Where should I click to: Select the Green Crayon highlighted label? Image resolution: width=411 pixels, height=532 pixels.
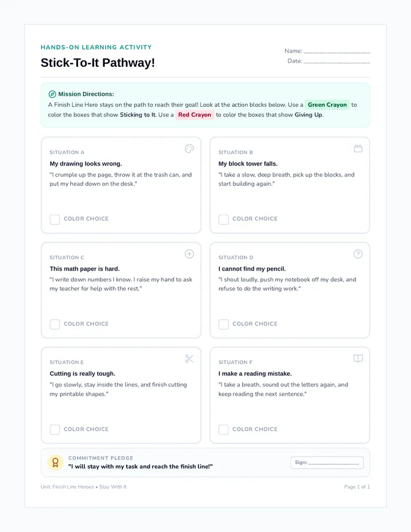327,104
